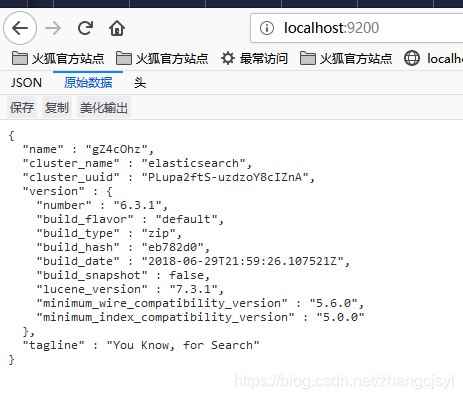Open the first 火狐官方站点 bookmark folder
Viewport: 463px width, 399px height.
tap(58, 59)
